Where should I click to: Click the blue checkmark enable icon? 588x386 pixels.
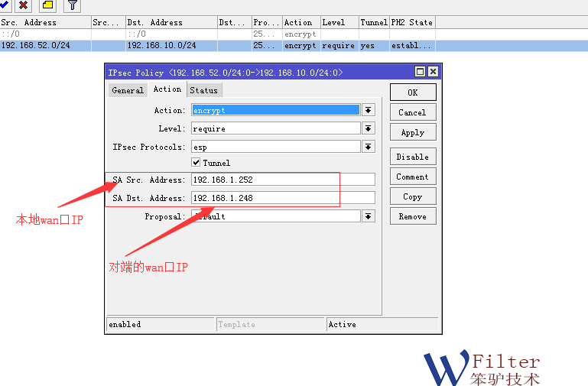[x=5, y=5]
